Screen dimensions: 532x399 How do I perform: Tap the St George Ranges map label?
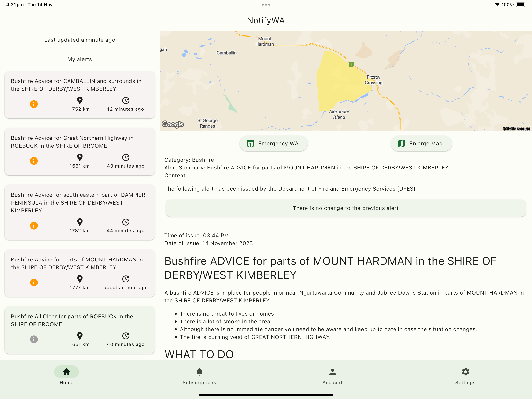207,123
